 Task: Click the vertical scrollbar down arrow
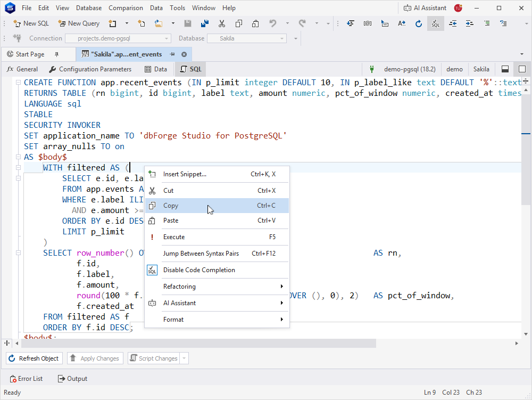526,334
